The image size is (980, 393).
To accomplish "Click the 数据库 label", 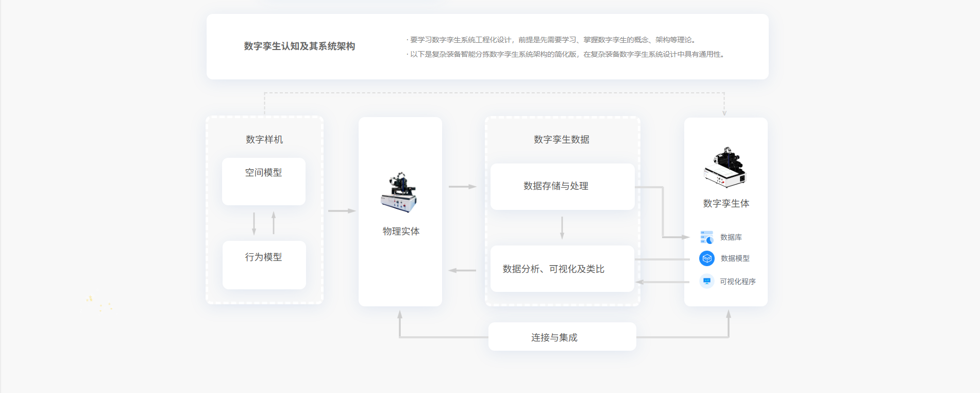I will tap(731, 237).
